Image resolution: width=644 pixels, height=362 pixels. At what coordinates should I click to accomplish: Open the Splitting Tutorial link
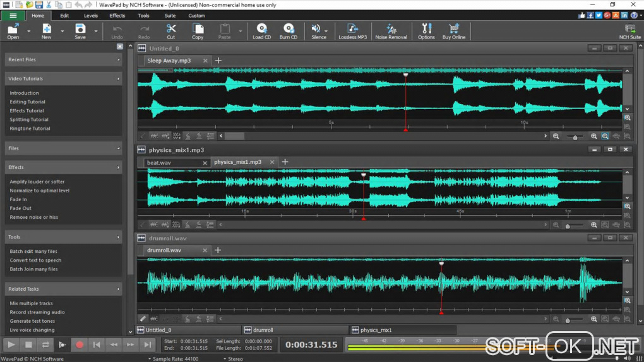29,119
